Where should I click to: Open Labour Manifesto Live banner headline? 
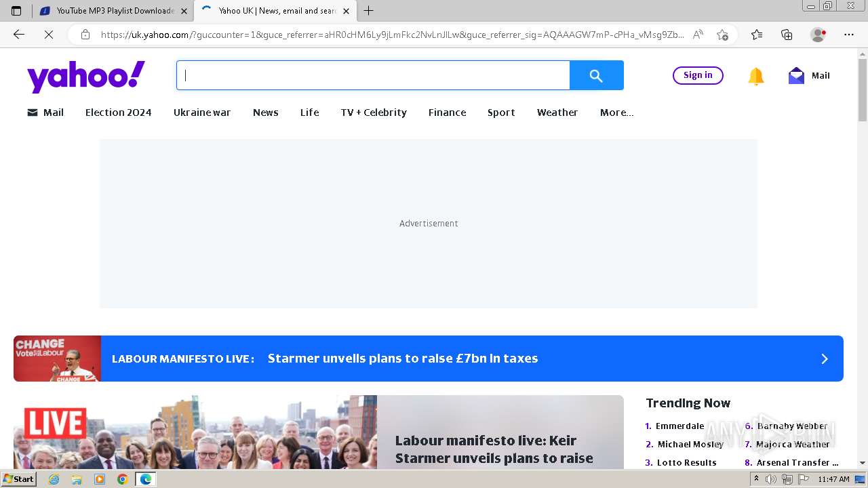[x=403, y=359]
